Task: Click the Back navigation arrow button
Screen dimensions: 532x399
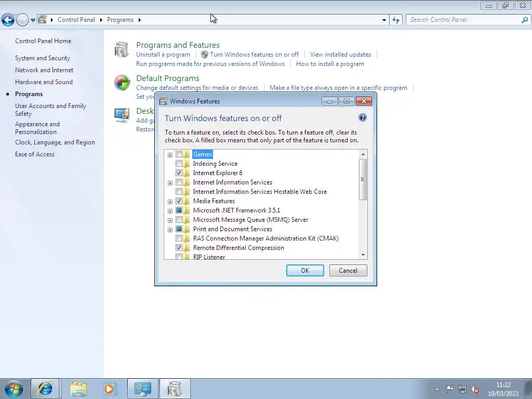Action: pyautogui.click(x=8, y=20)
